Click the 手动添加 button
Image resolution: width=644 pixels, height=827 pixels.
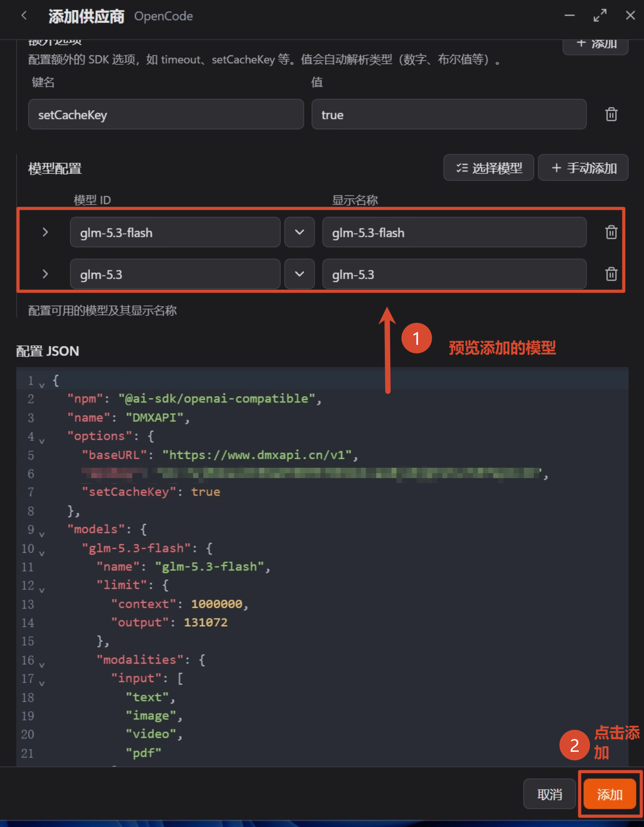pyautogui.click(x=583, y=168)
